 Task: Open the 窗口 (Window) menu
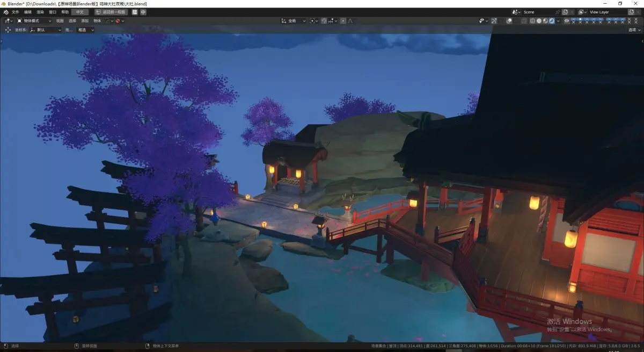(x=53, y=12)
